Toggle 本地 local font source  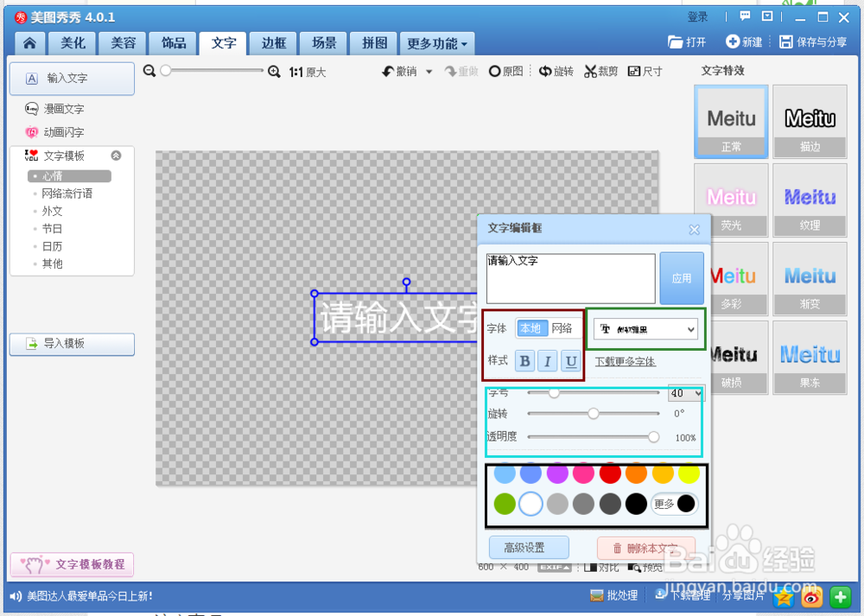click(531, 328)
